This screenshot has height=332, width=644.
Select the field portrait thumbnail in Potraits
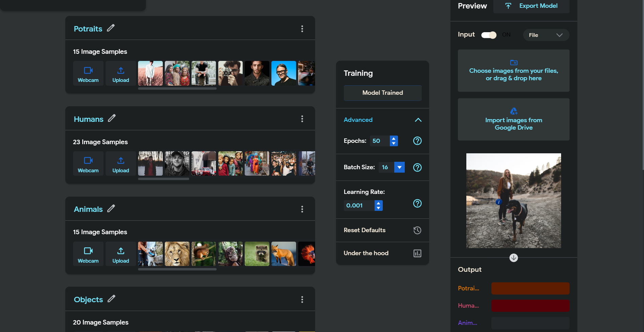(x=150, y=73)
